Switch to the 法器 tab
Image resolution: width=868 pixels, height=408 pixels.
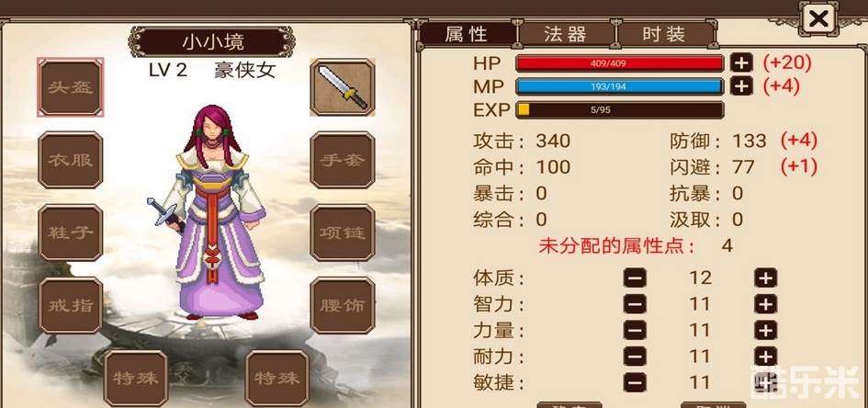click(567, 34)
